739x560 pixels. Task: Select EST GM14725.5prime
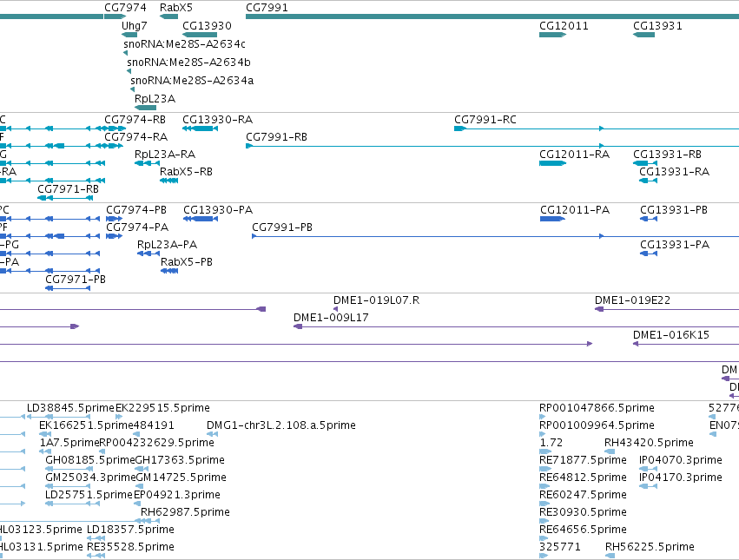click(x=181, y=478)
